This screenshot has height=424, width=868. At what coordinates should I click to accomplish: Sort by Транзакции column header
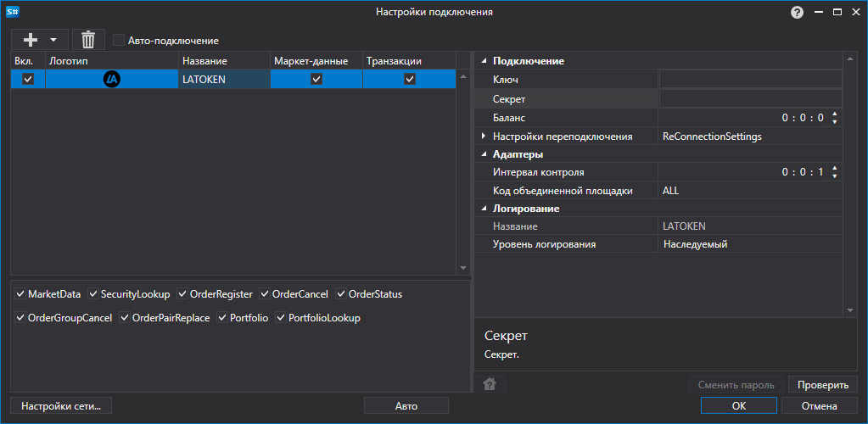pyautogui.click(x=409, y=61)
